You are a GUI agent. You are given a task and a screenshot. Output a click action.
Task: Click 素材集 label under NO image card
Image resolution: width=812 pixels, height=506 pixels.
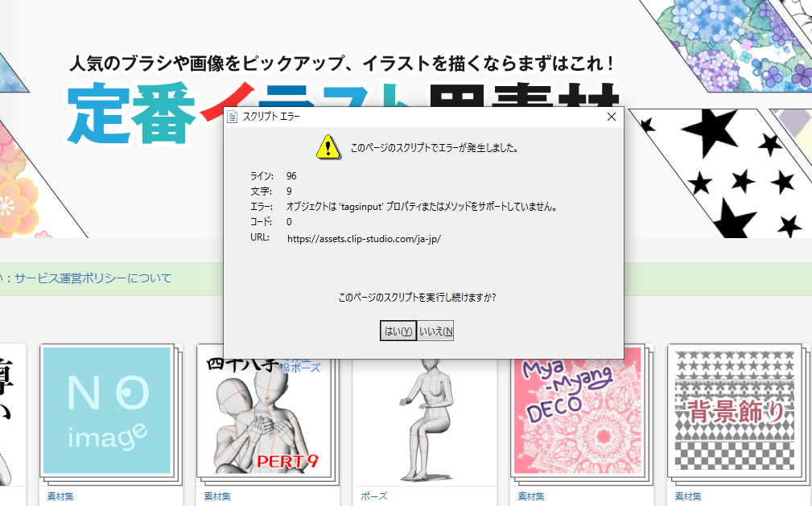(60, 496)
